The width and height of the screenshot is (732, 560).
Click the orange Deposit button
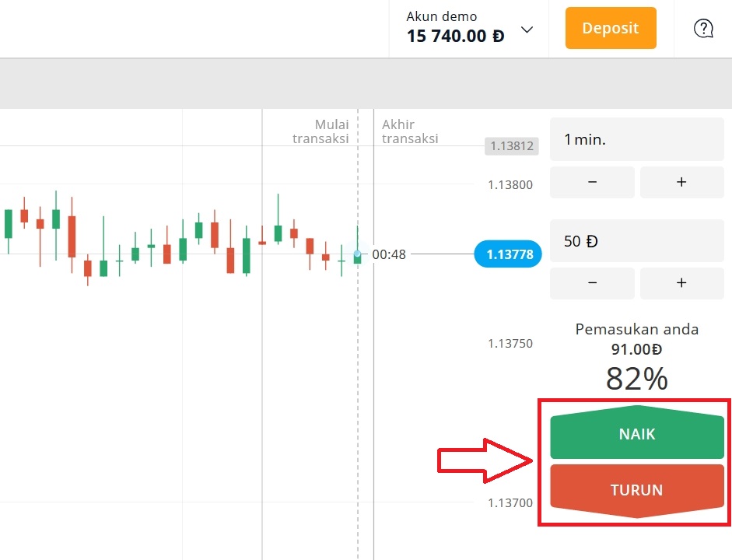[x=610, y=29]
